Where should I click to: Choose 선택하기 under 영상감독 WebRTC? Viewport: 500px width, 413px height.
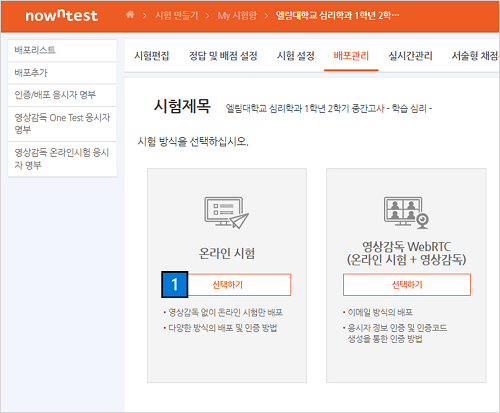tap(407, 285)
